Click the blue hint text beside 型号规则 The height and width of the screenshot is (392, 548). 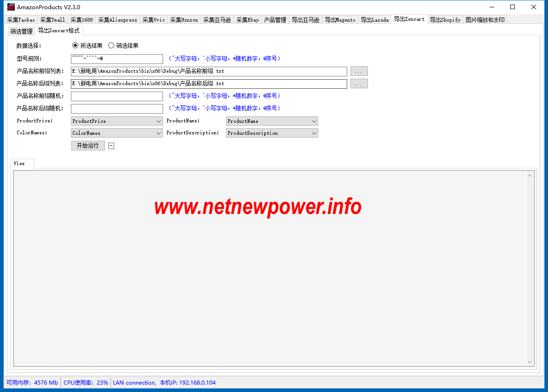(225, 58)
